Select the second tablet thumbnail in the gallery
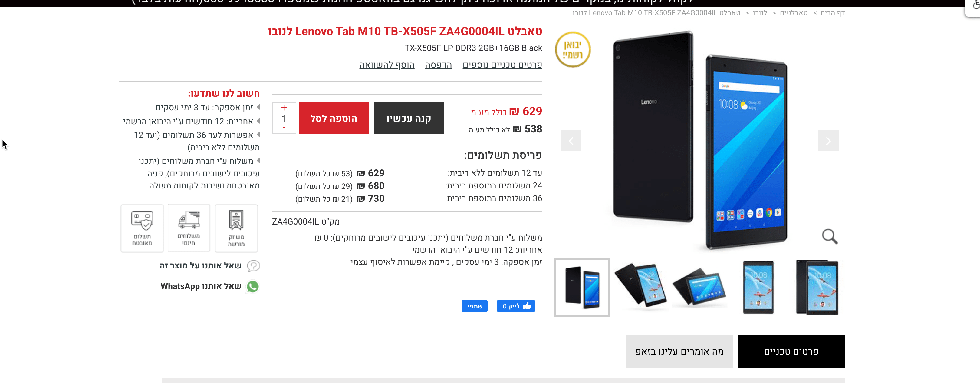Image resolution: width=980 pixels, height=383 pixels. coord(641,288)
